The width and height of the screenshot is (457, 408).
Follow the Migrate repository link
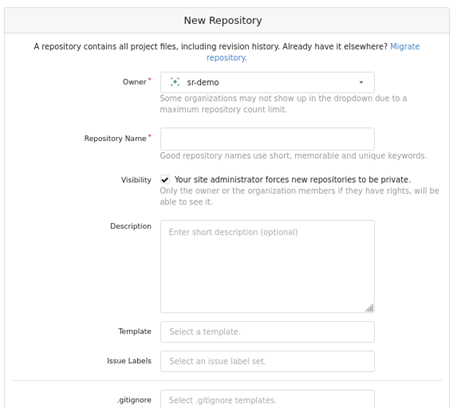point(405,46)
